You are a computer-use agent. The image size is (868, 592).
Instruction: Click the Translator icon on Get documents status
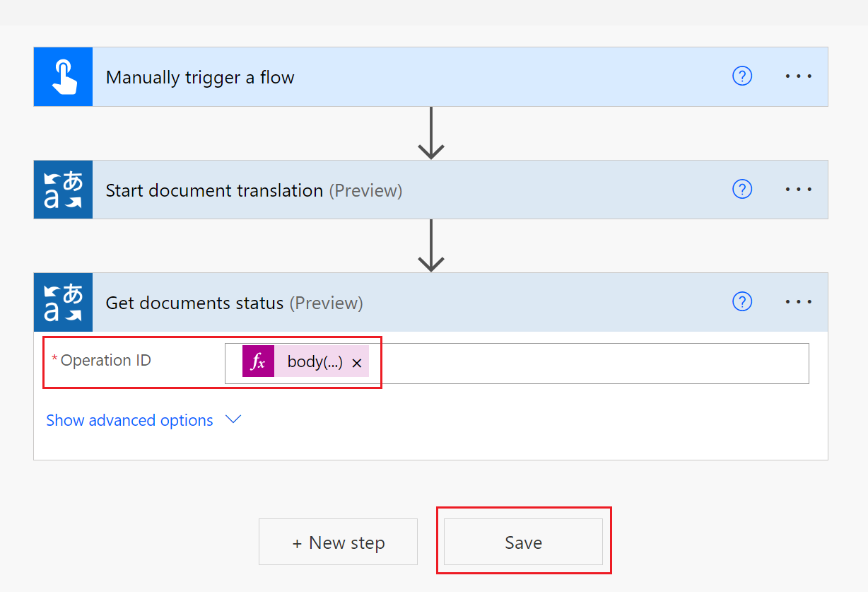[x=62, y=302]
